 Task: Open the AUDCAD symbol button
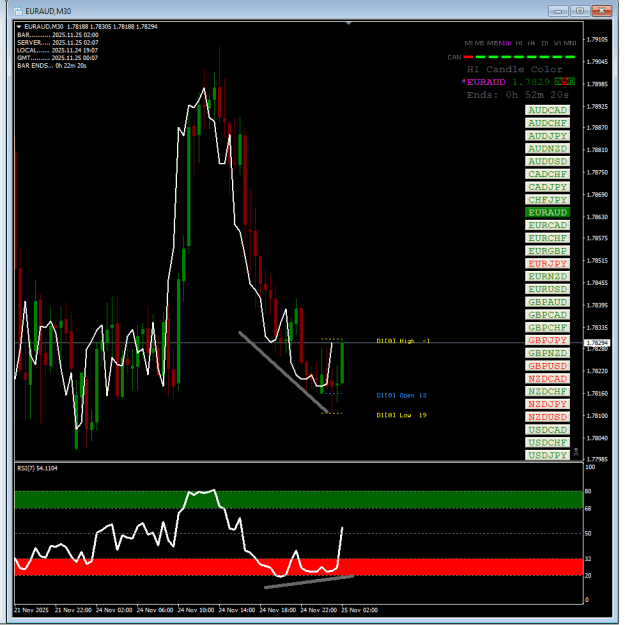(x=547, y=110)
